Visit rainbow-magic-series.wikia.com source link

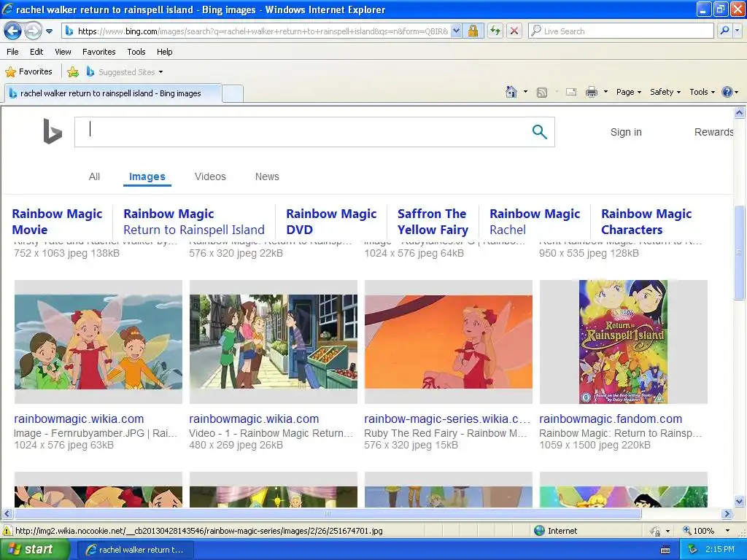tap(447, 419)
